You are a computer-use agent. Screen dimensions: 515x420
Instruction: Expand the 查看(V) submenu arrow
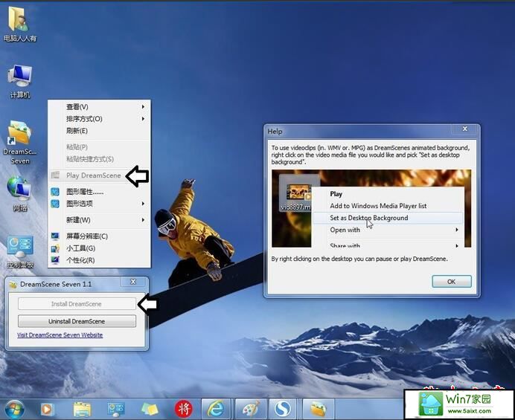pos(143,106)
